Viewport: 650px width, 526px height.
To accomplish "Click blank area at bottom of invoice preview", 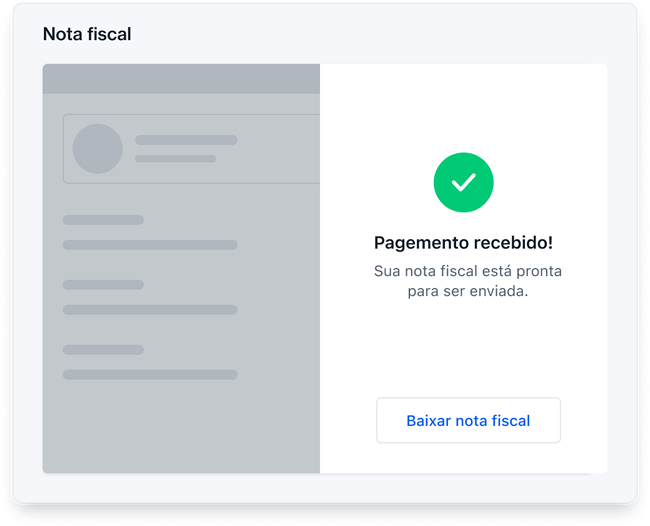I will pos(181,430).
